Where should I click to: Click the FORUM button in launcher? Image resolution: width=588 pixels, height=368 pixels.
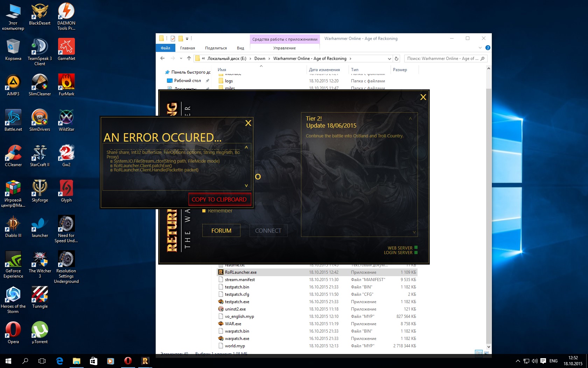click(x=221, y=231)
